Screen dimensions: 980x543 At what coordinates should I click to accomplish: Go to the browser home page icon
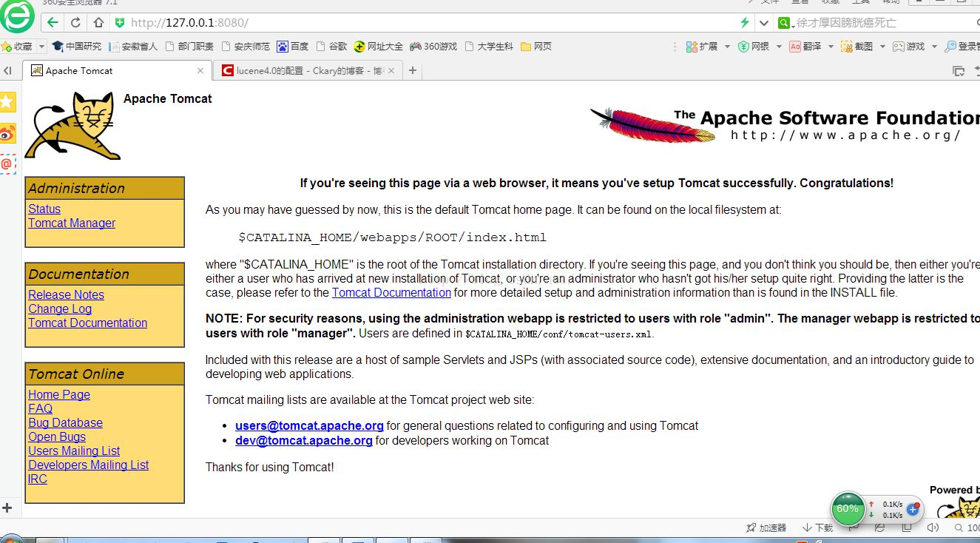(x=98, y=23)
